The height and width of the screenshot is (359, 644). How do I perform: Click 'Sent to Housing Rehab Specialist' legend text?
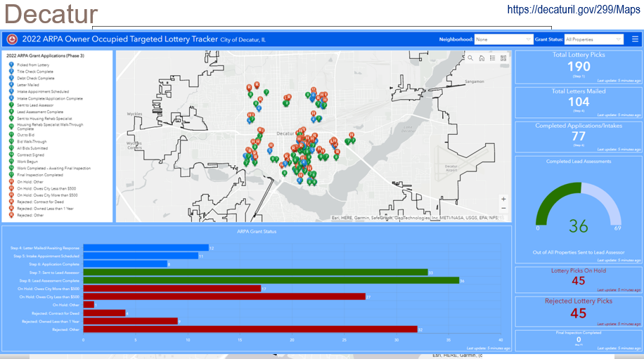click(44, 119)
